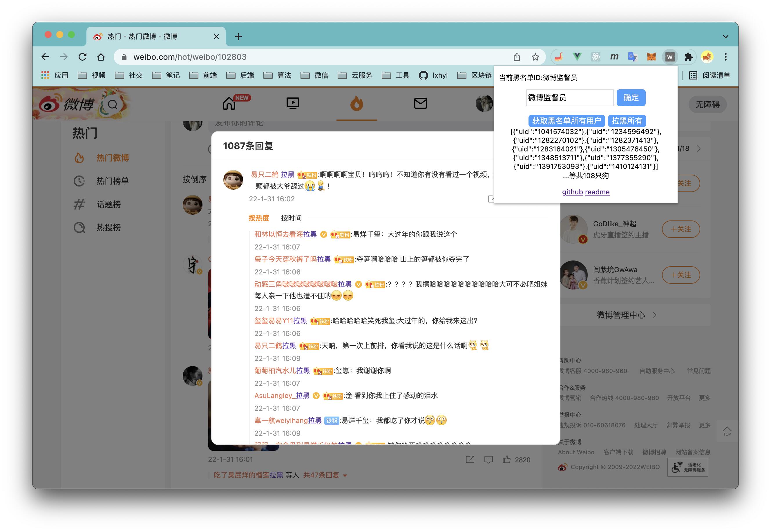Sort replies by 按时间
This screenshot has height=532, width=771.
pyautogui.click(x=291, y=218)
